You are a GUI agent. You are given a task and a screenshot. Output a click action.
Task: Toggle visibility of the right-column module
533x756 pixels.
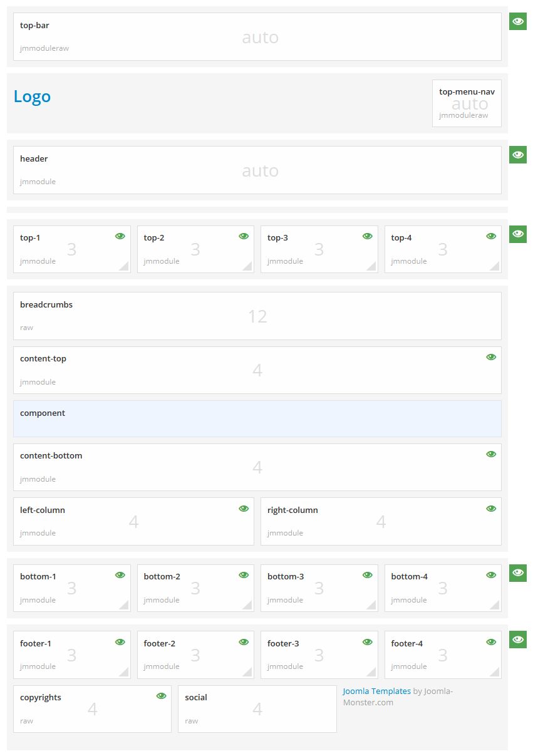pyautogui.click(x=491, y=508)
